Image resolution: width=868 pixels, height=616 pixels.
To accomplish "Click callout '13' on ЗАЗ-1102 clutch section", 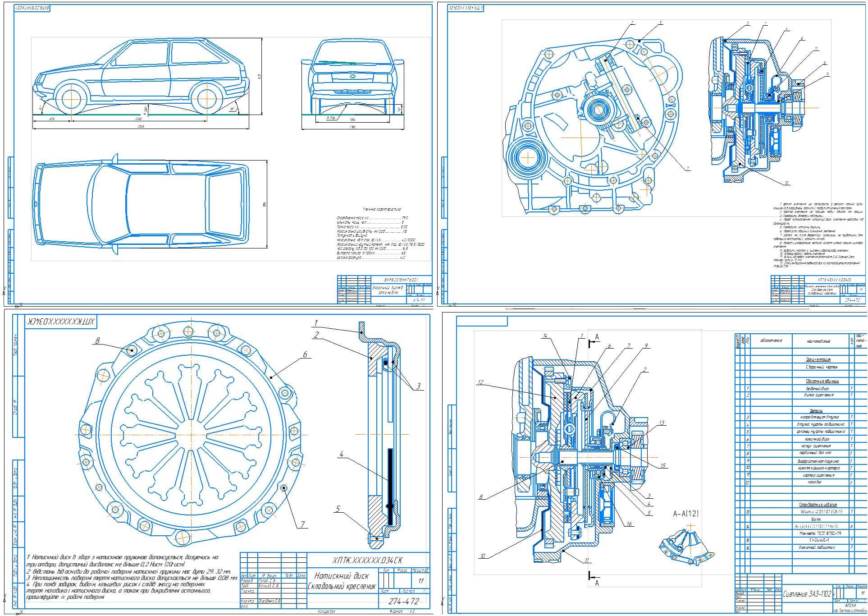I will (x=662, y=423).
